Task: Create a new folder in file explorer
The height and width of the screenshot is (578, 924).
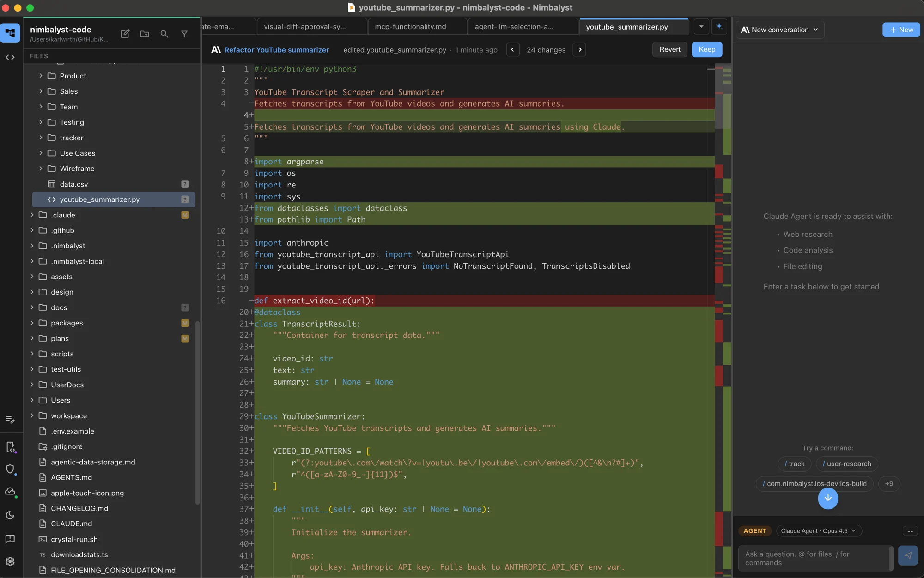Action: coord(145,34)
